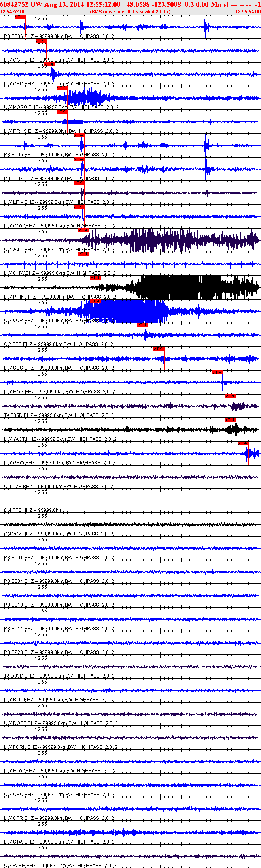Select the red pick flag on UW GPW trace

(243, 443)
